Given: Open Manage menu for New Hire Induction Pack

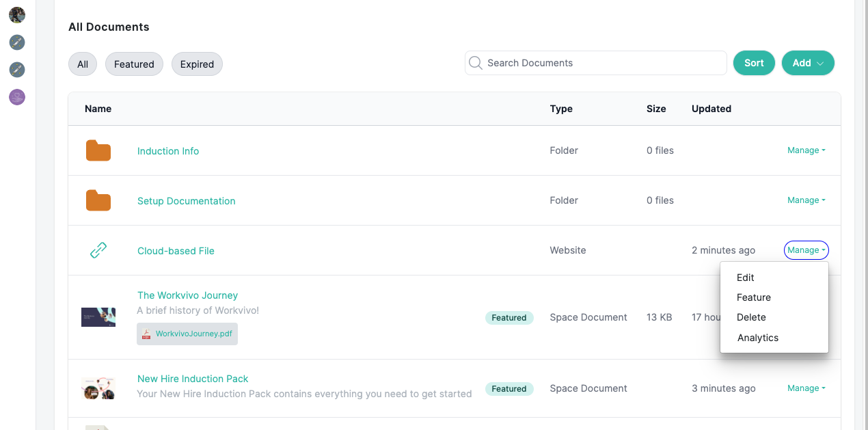Looking at the screenshot, I should (806, 388).
